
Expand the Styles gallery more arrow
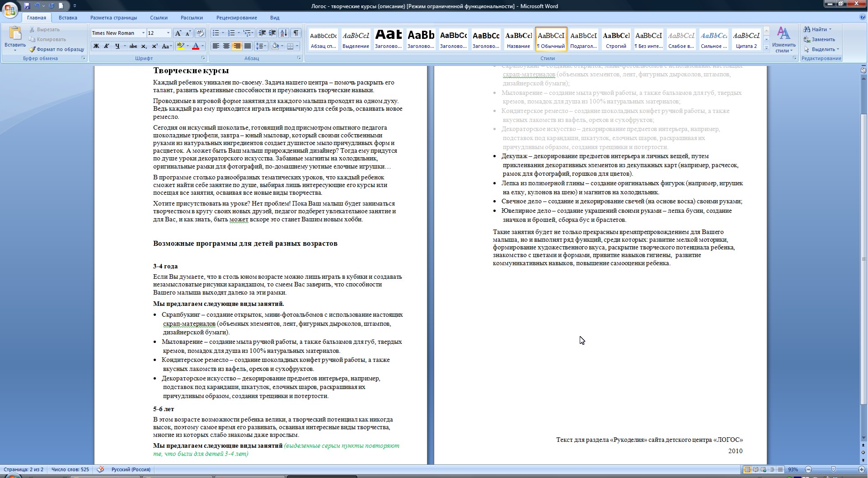pyautogui.click(x=766, y=48)
